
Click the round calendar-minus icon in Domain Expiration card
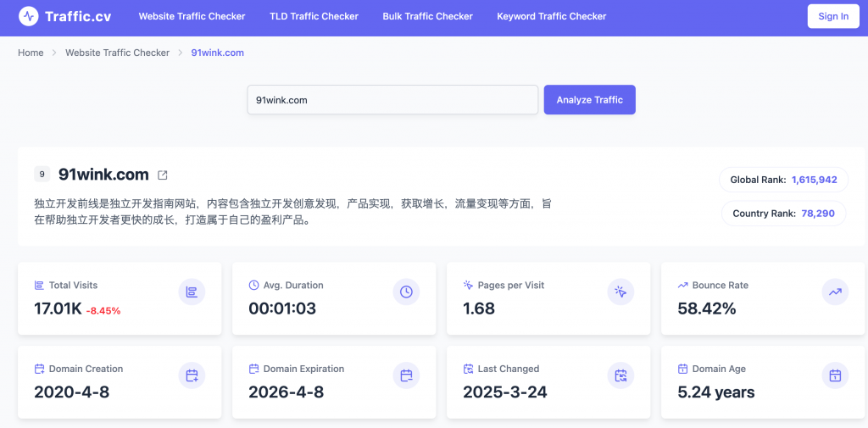(x=406, y=375)
